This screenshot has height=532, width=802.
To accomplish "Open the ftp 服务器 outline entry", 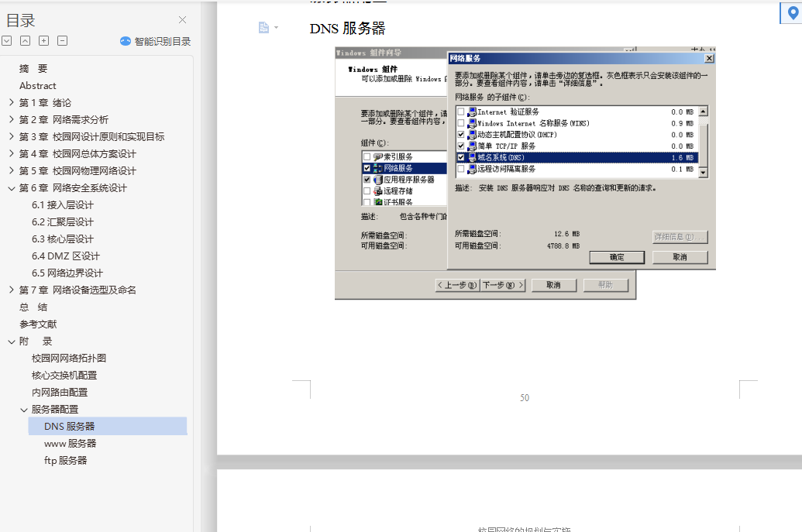I will click(65, 461).
